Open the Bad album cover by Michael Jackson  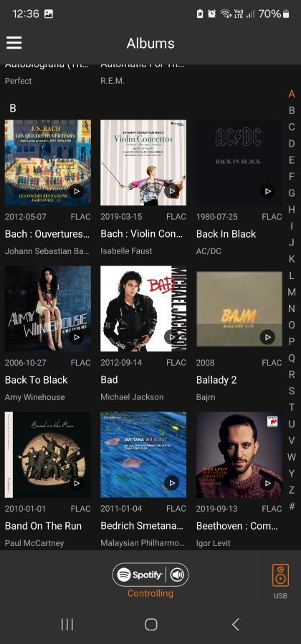point(143,308)
